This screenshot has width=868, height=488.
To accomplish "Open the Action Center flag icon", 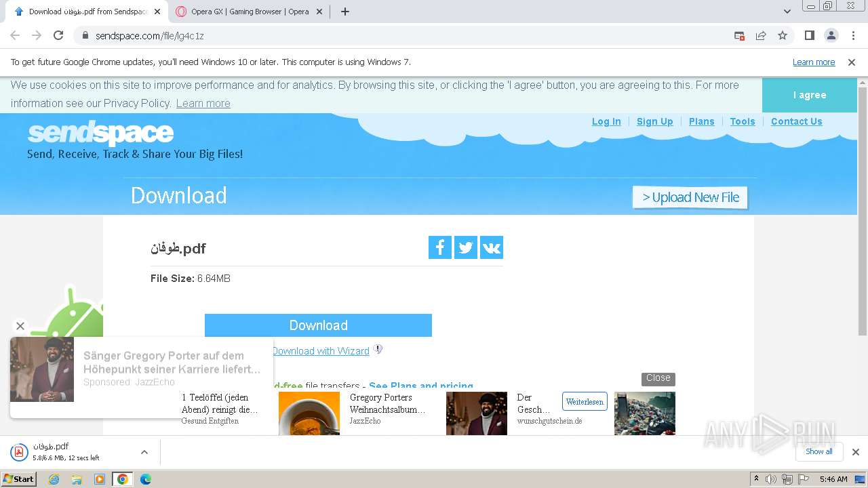I will pos(802,479).
